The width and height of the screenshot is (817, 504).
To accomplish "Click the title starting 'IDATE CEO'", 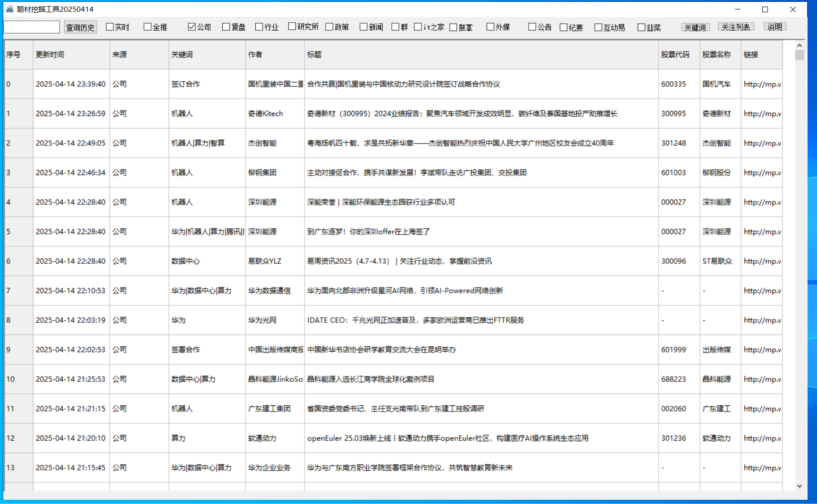I will tap(415, 320).
